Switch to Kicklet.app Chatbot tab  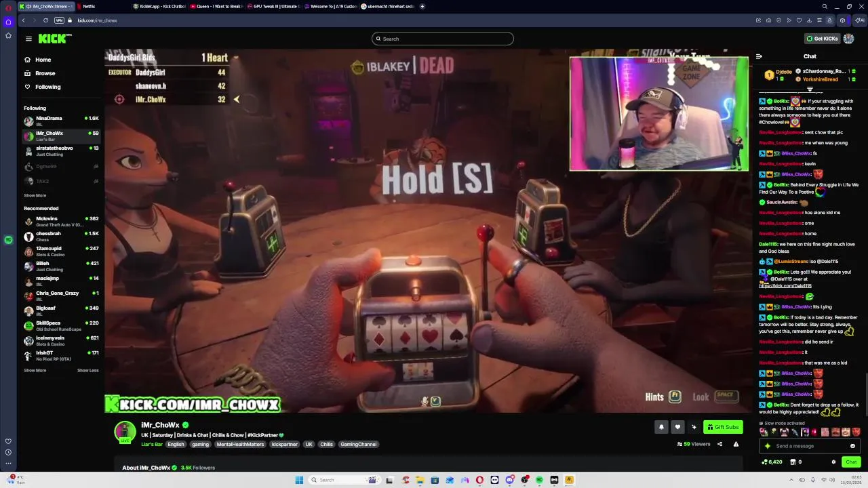coord(159,6)
